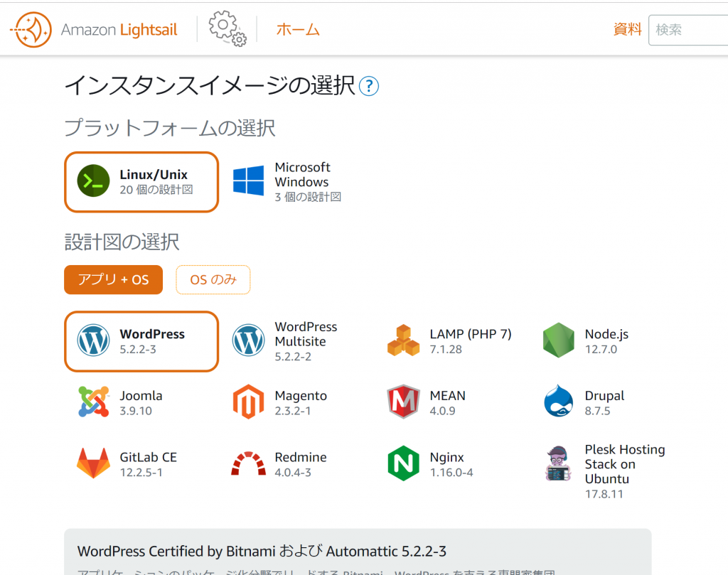Click the Plesk version 17.8.11 text

point(604,494)
